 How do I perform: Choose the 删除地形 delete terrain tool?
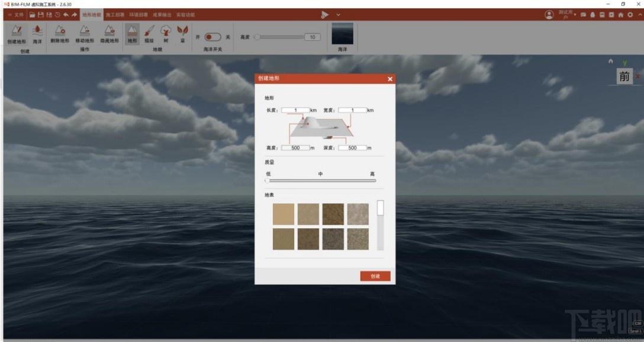click(60, 34)
